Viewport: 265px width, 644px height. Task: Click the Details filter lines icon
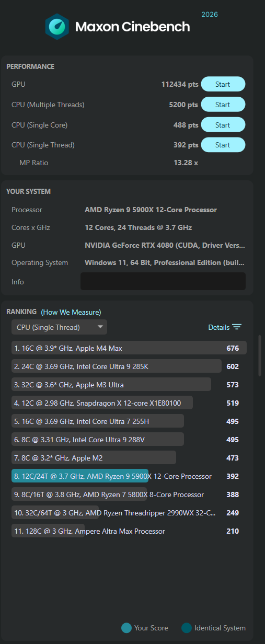237,327
